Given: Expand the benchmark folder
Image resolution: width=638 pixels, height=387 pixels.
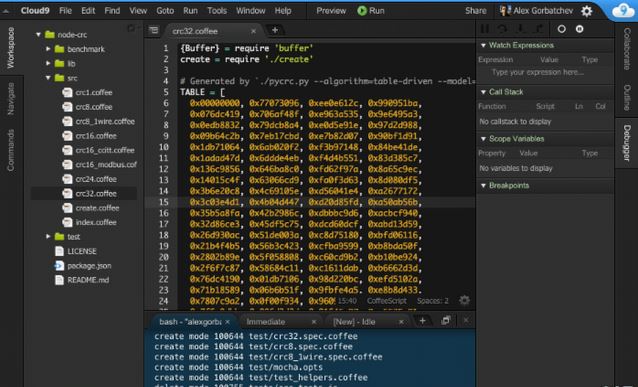Looking at the screenshot, I should [x=48, y=49].
